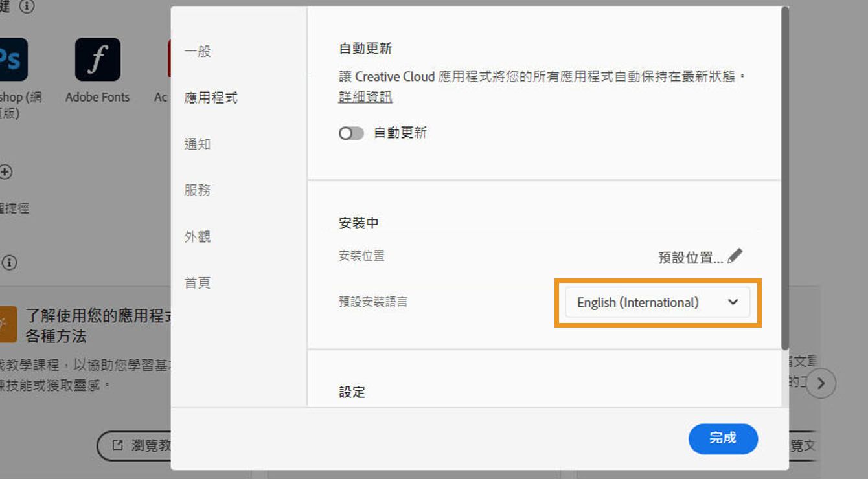Launch Adobe Fonts from its icon
This screenshot has width=868, height=479.
(97, 59)
